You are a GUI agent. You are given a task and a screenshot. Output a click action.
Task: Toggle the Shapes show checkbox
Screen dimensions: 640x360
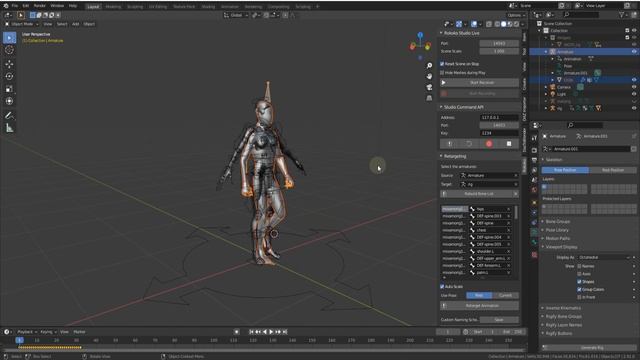pos(579,282)
